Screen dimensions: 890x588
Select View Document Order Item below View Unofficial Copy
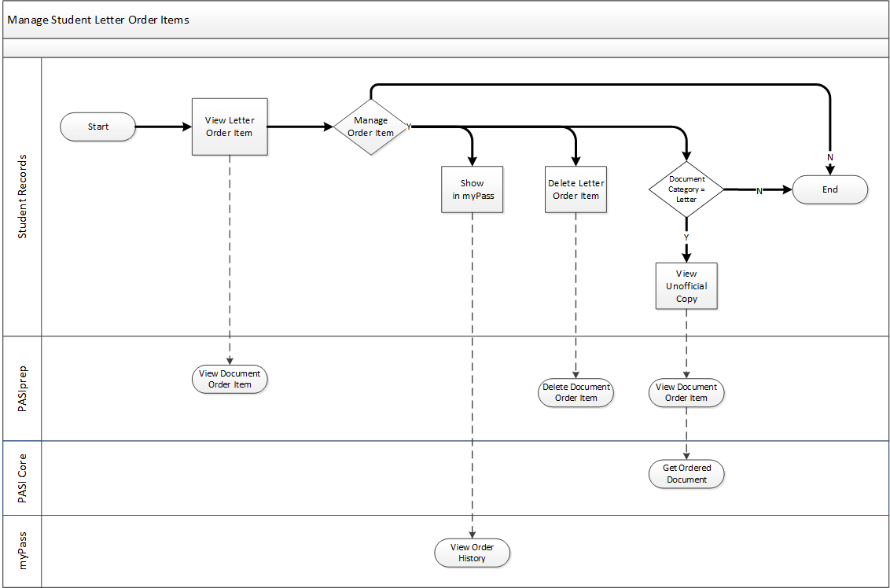click(686, 392)
